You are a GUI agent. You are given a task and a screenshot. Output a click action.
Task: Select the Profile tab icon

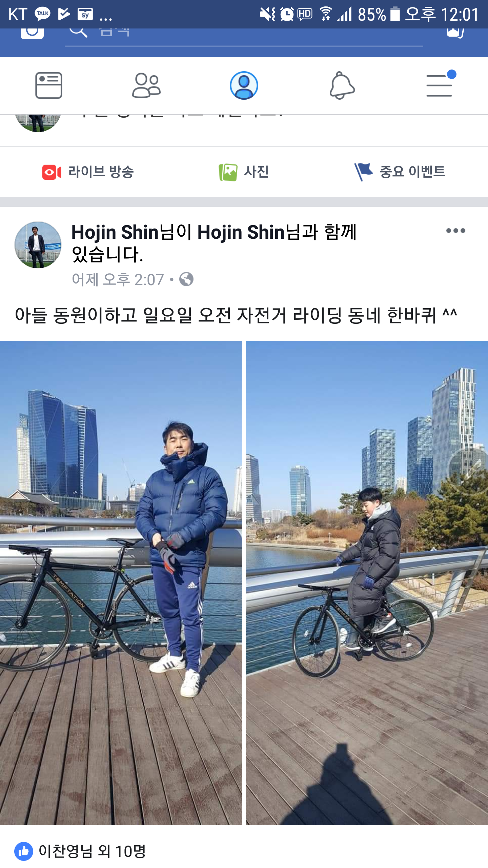(244, 85)
